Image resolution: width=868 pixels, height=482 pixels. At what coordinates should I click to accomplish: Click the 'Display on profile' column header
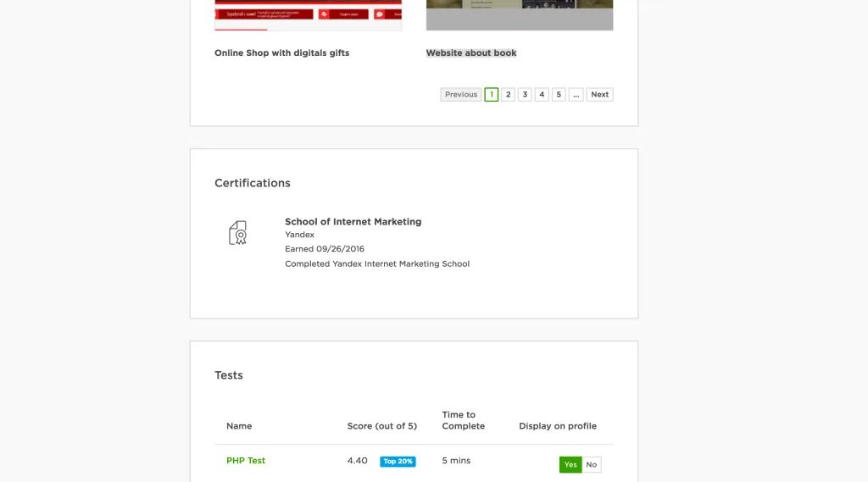point(558,426)
